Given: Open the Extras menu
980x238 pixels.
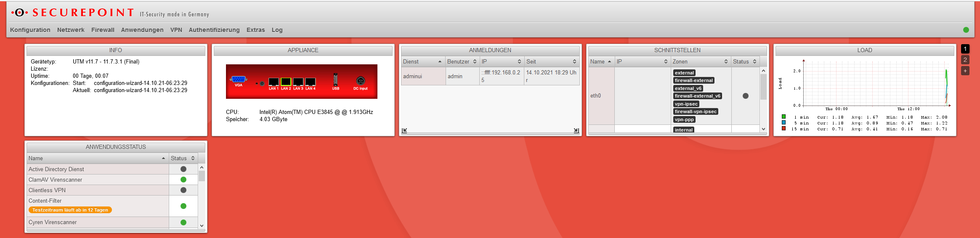Looking at the screenshot, I should pyautogui.click(x=256, y=30).
